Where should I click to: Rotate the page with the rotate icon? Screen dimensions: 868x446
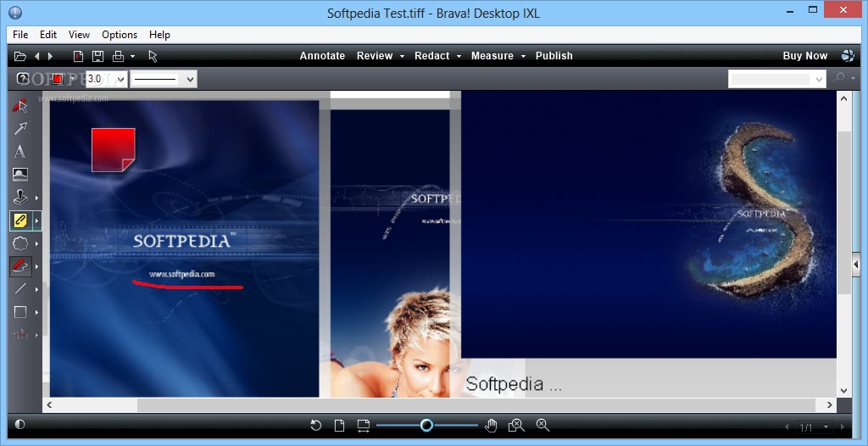click(x=315, y=426)
